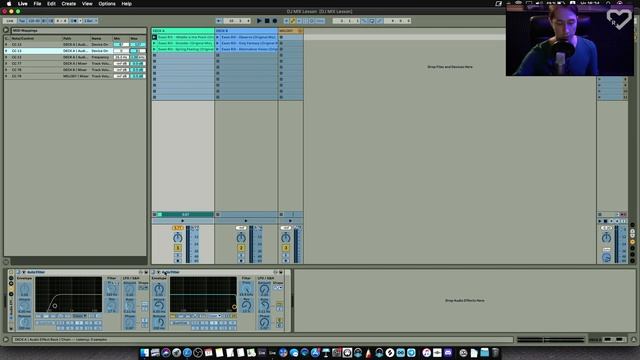Open the Create menu
The image size is (640, 360).
pos(69,4)
